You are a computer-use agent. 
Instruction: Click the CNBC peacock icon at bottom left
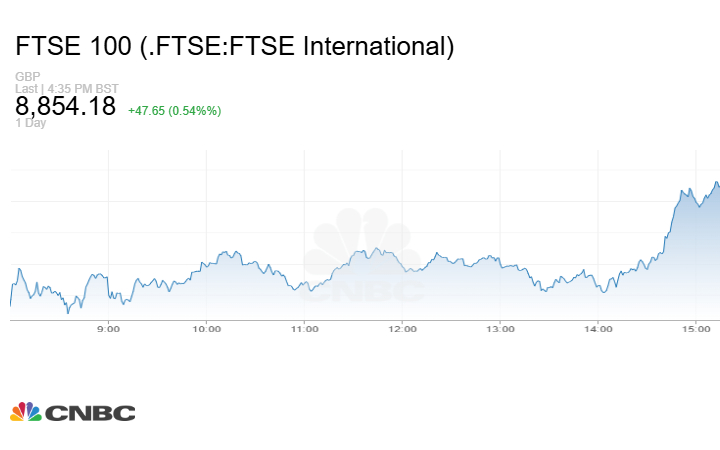[x=26, y=411]
